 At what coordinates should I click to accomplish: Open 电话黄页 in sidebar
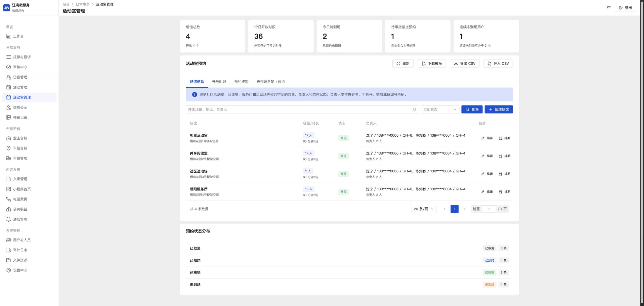click(29, 199)
